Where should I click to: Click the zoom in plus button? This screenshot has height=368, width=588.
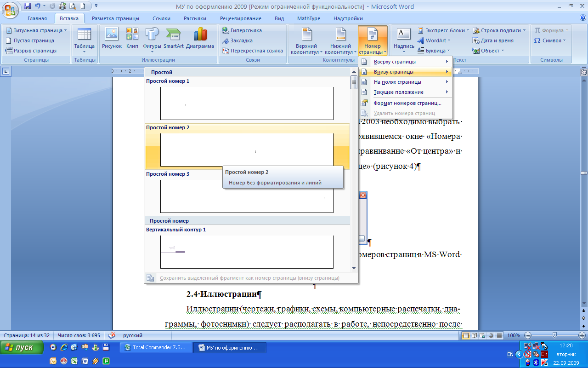click(x=582, y=335)
